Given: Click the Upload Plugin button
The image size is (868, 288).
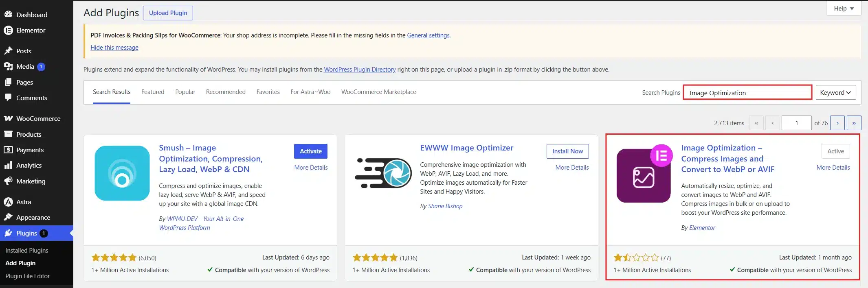Looking at the screenshot, I should [x=168, y=13].
